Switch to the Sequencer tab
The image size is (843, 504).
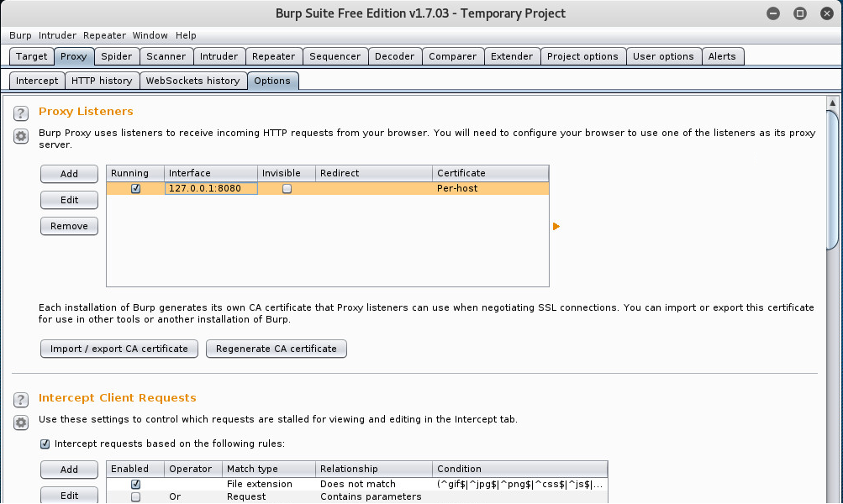(335, 56)
